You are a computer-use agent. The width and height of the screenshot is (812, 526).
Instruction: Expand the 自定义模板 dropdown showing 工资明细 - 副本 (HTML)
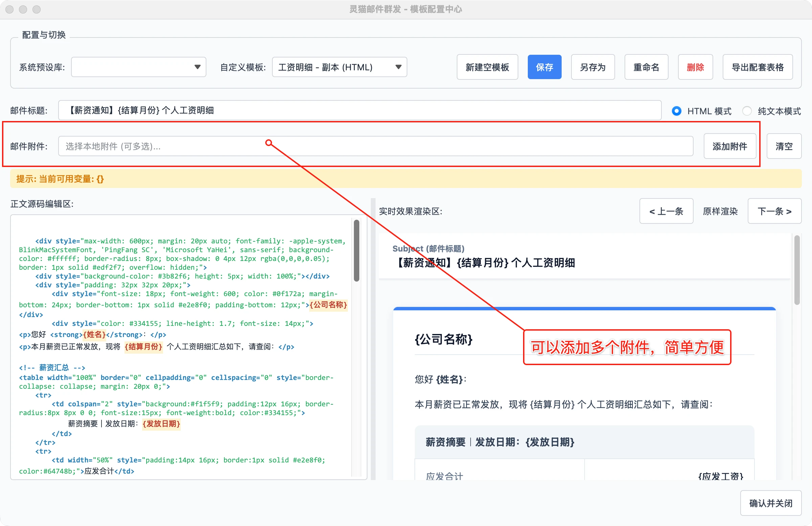coord(339,67)
